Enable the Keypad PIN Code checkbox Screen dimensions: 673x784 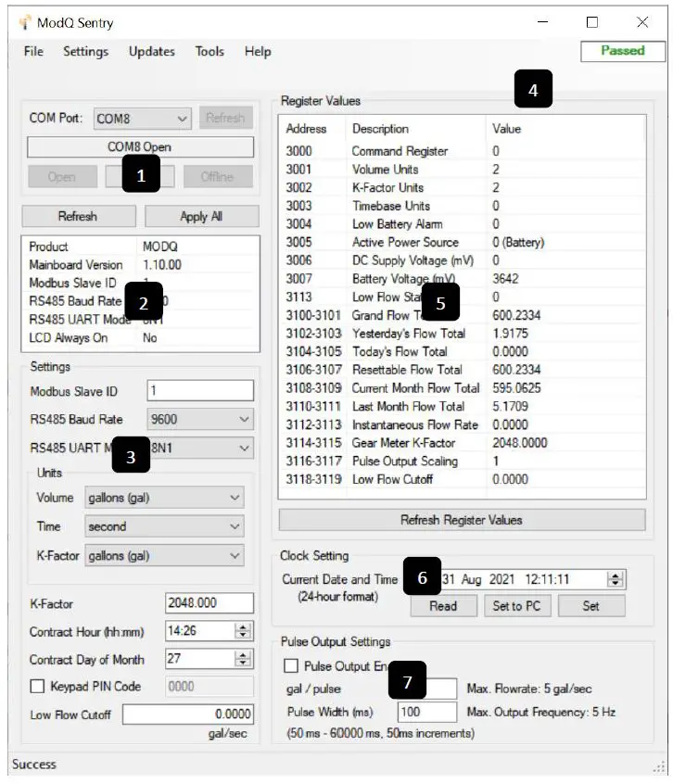(x=37, y=686)
